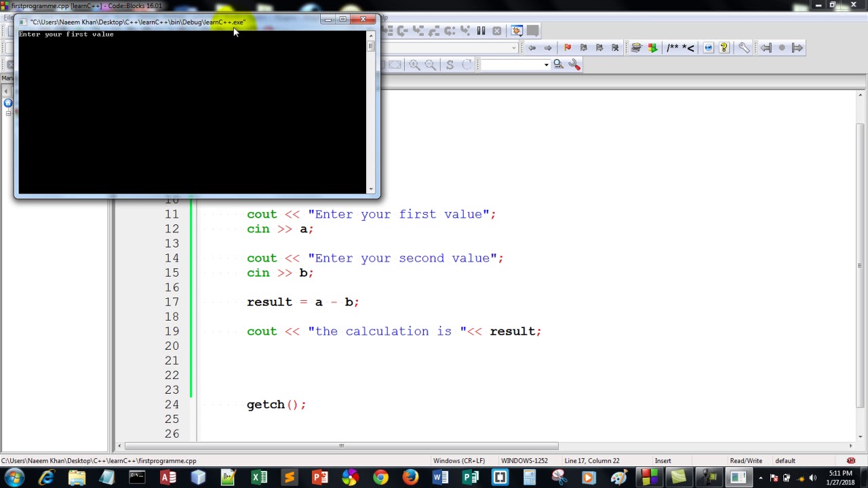Run search with the magnifier icon
The height and width of the screenshot is (488, 868).
click(x=558, y=64)
